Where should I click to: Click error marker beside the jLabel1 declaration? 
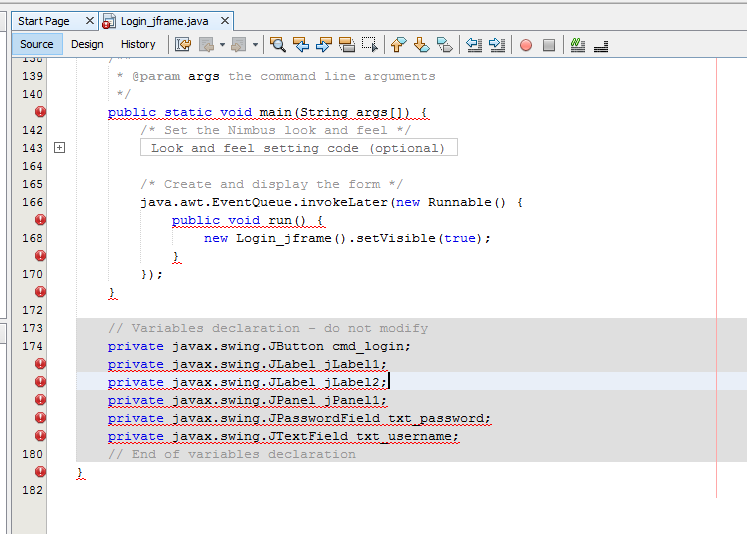40,364
